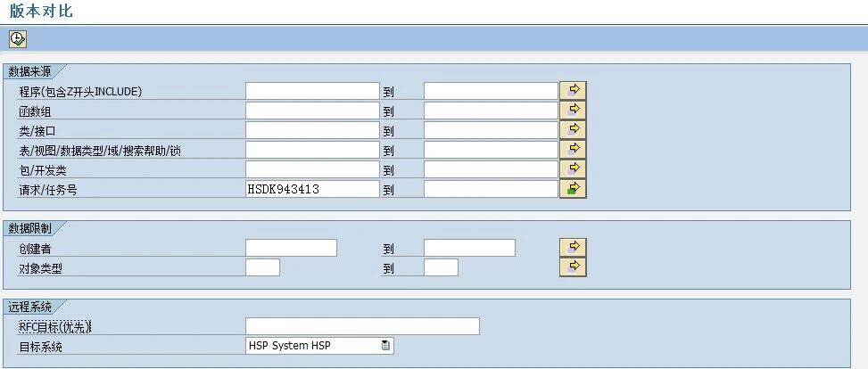Click the 数据来源 group header
This screenshot has height=369, width=868.
pyautogui.click(x=31, y=70)
